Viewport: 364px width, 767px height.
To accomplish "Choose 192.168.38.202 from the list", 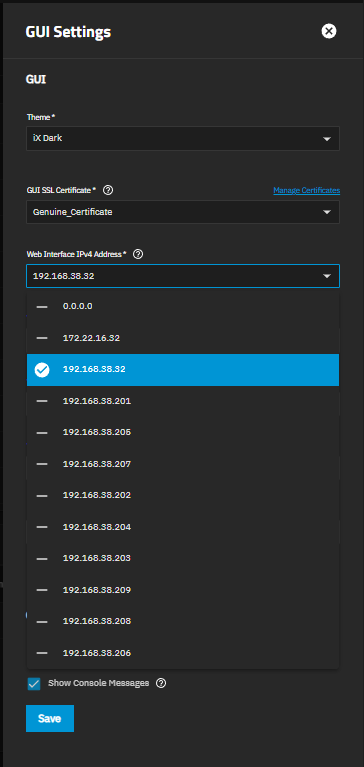I will (182, 495).
